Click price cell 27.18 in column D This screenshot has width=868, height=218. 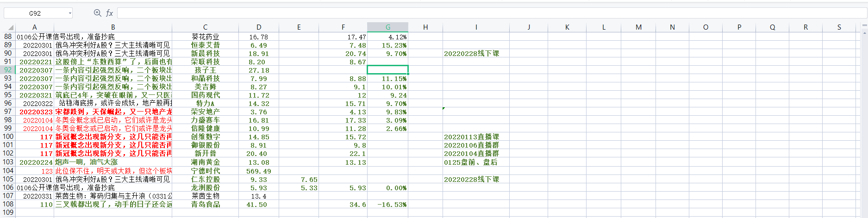(x=259, y=70)
